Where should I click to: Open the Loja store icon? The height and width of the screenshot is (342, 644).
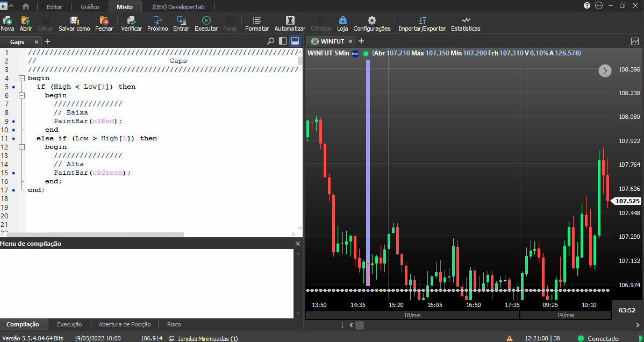click(342, 20)
